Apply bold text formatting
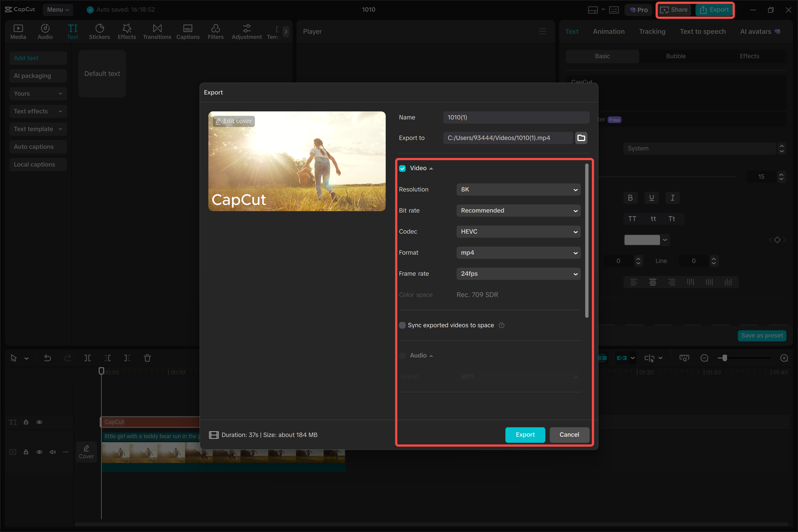798x532 pixels. point(630,198)
